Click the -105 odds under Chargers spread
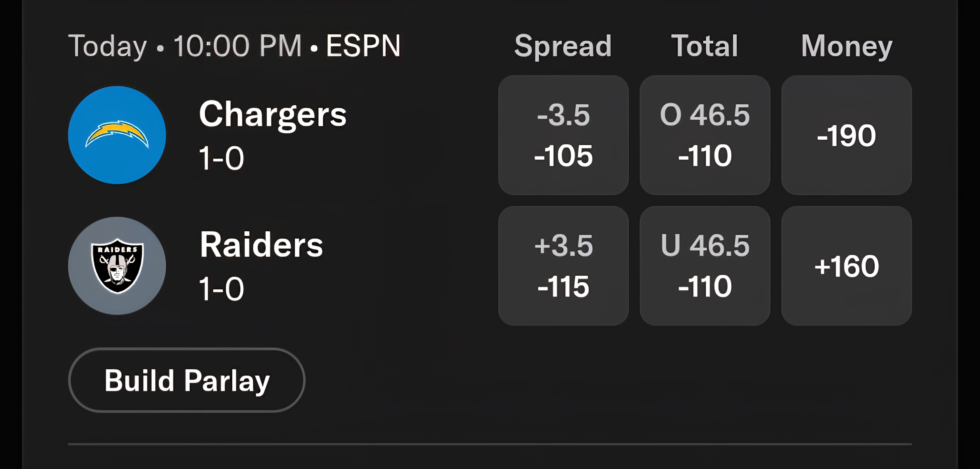Screen dimensions: 980x469 [x=563, y=156]
